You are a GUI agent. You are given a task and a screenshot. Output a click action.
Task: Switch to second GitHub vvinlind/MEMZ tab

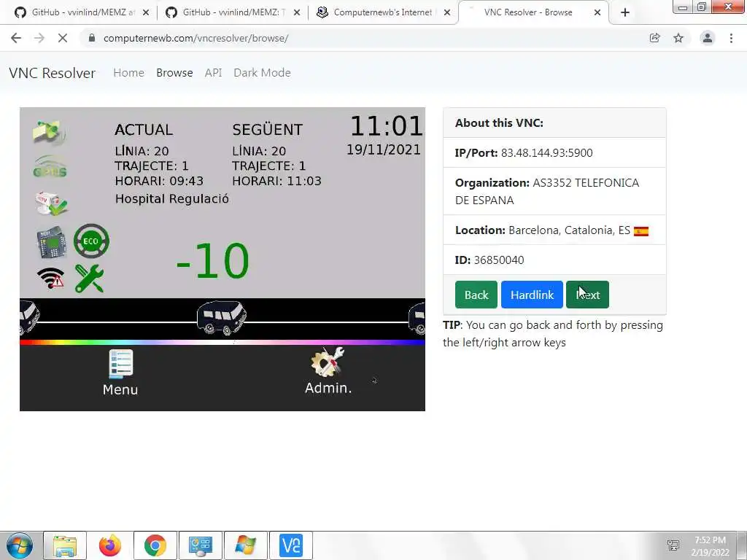tap(233, 12)
